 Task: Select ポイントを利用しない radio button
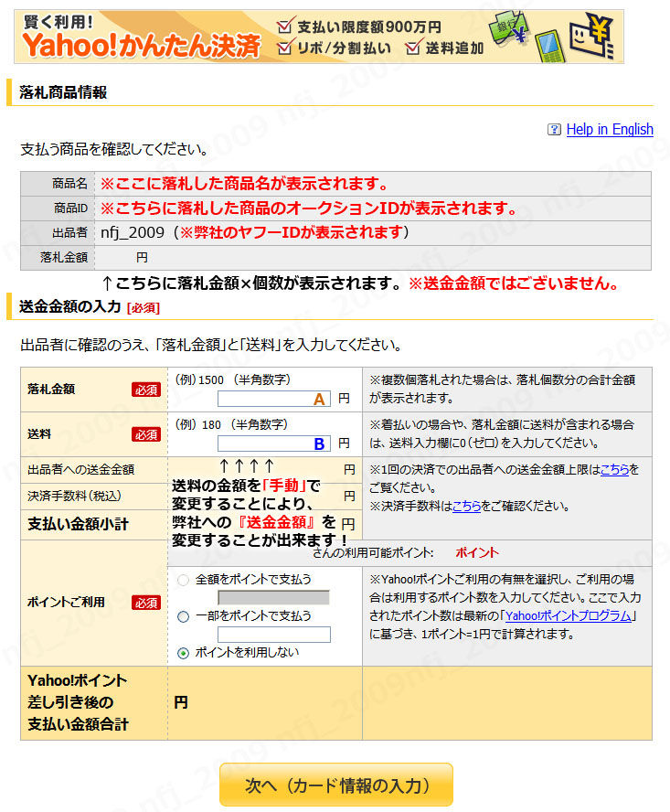point(183,653)
